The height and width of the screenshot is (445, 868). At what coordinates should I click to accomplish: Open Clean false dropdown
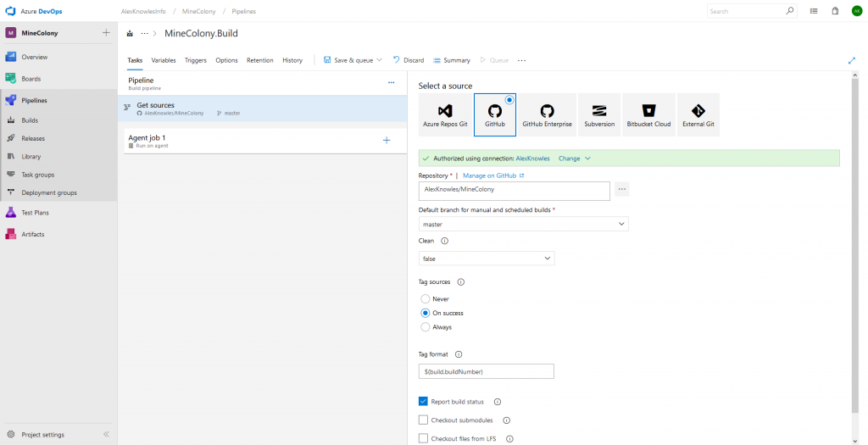[x=487, y=259]
